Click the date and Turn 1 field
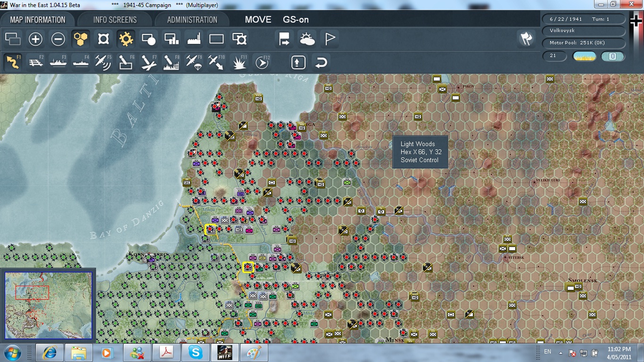 tap(584, 19)
